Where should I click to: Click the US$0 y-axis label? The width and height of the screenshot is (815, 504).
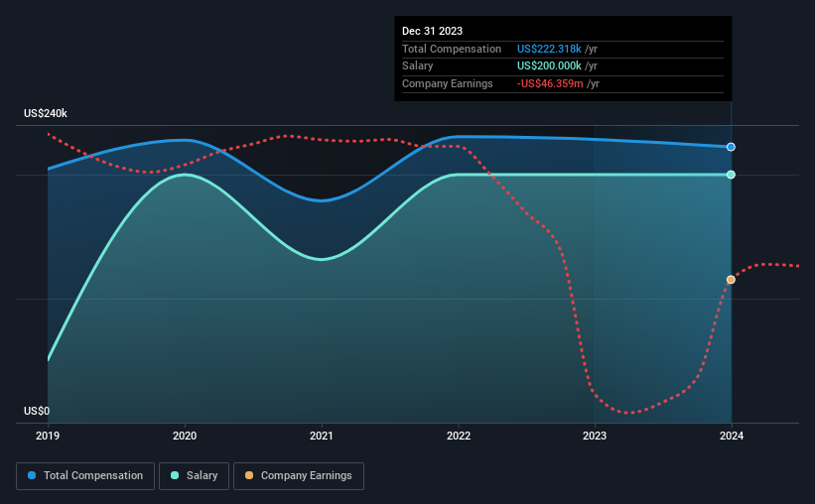(x=37, y=411)
